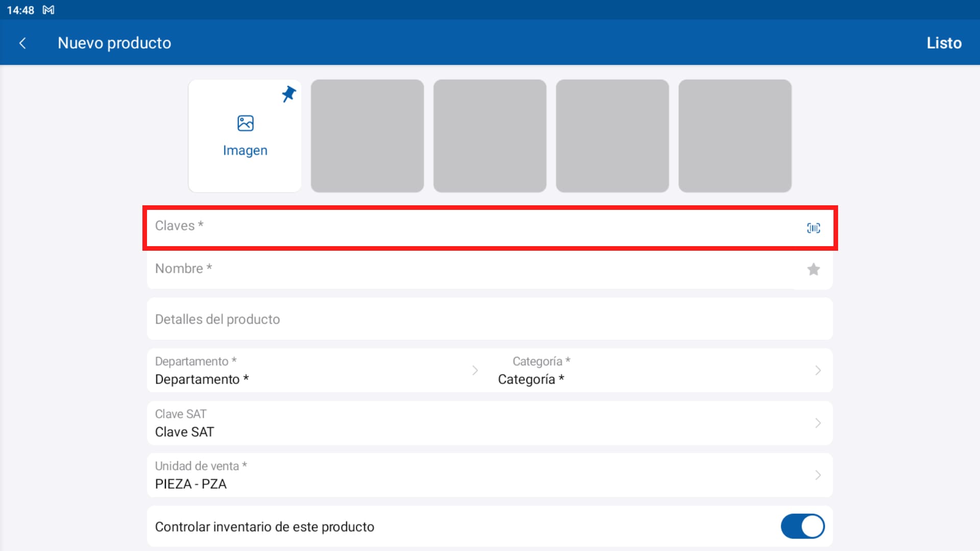Tap the clock in the status bar
This screenshot has height=551, width=980.
(20, 10)
